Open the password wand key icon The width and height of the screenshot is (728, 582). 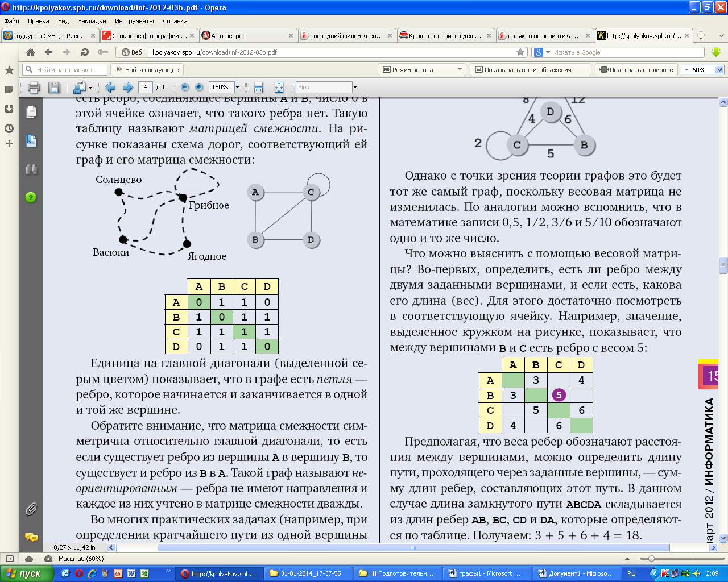(x=102, y=52)
